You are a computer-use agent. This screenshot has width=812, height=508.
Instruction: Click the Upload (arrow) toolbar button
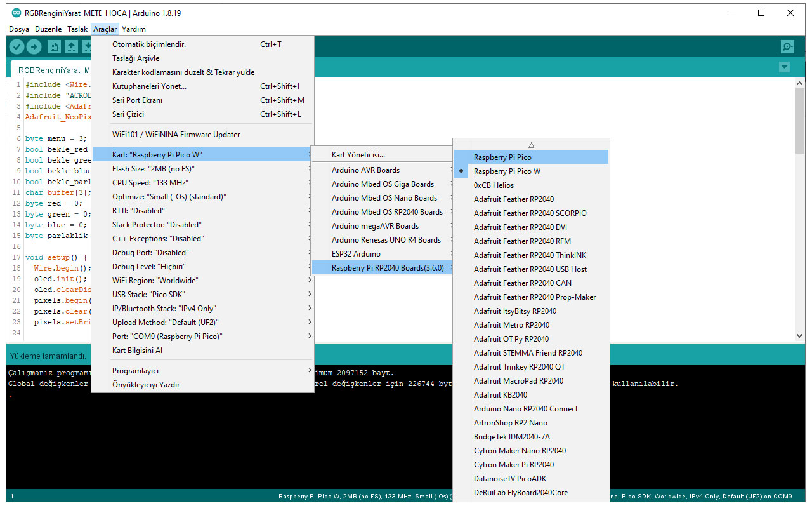point(34,46)
